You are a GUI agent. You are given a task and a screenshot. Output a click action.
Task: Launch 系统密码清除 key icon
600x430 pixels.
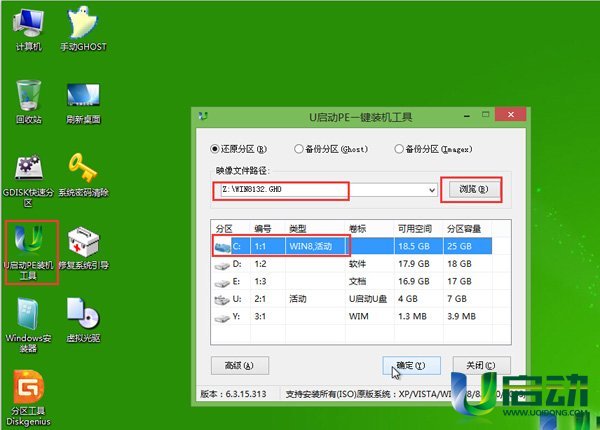pyautogui.click(x=83, y=175)
